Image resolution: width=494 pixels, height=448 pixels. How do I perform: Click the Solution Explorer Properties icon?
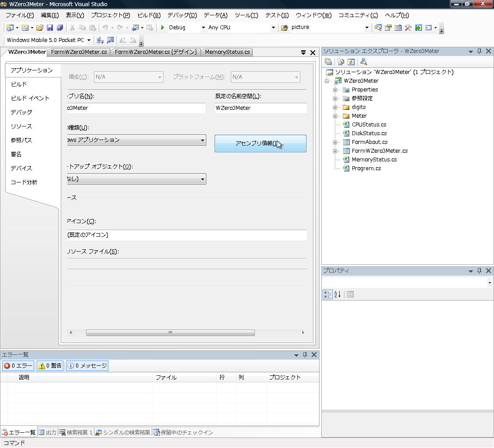tap(328, 62)
